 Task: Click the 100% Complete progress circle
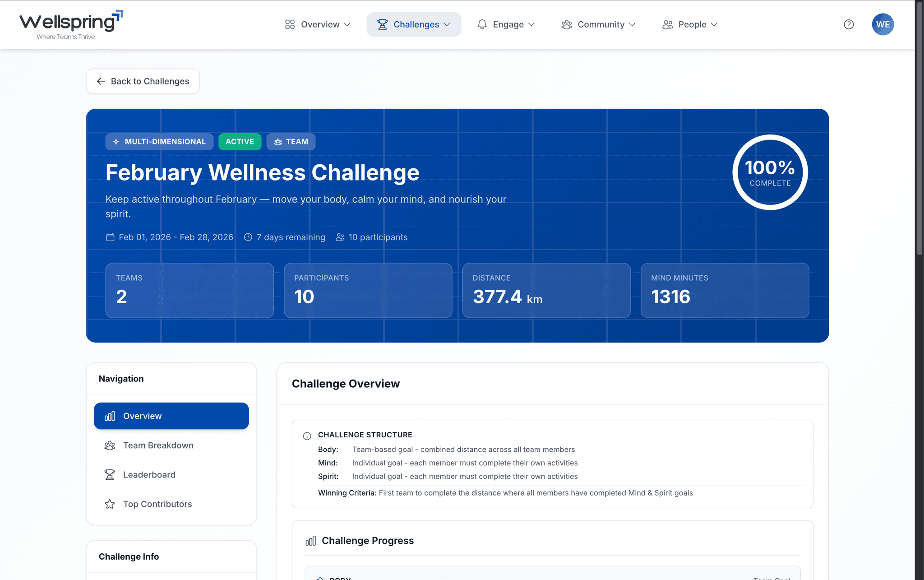[x=770, y=172]
